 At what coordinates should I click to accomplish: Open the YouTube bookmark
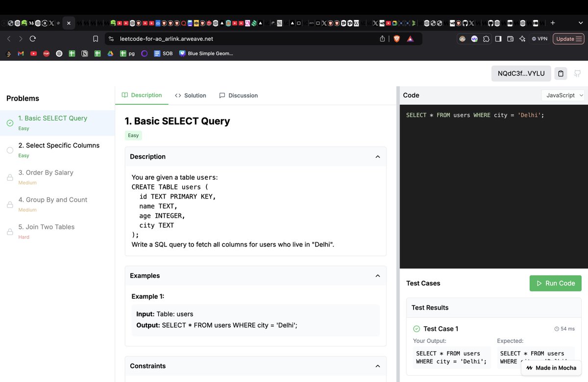(33, 53)
